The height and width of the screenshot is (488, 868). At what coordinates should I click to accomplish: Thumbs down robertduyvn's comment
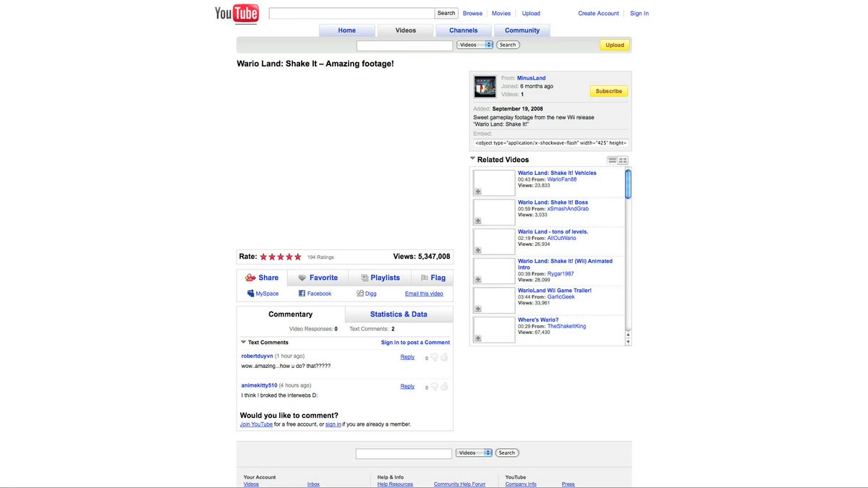pos(435,357)
